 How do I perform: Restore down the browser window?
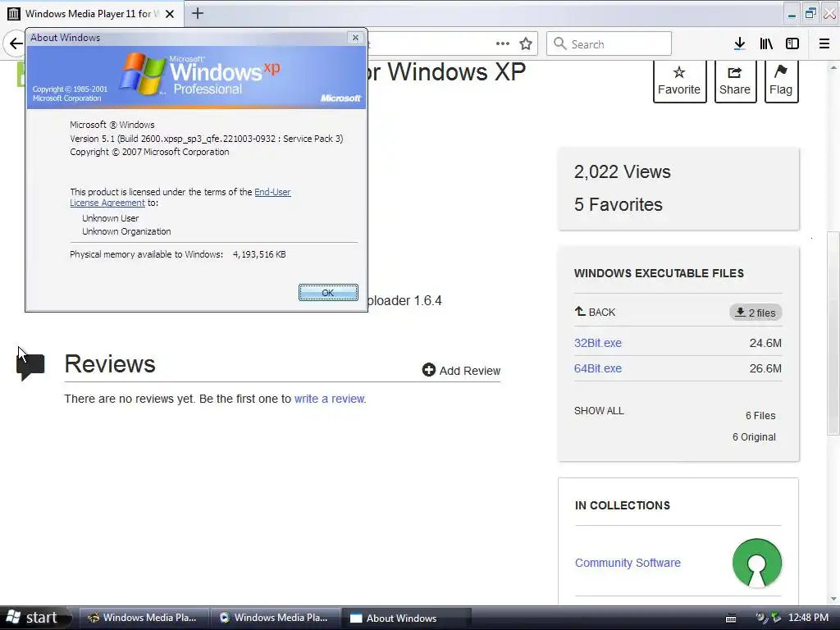click(810, 14)
